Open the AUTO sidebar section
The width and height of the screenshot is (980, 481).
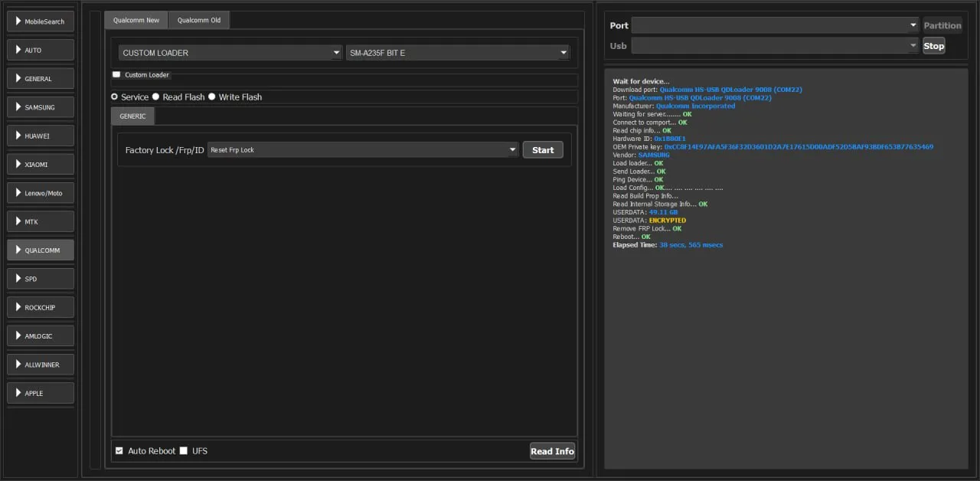pyautogui.click(x=41, y=50)
